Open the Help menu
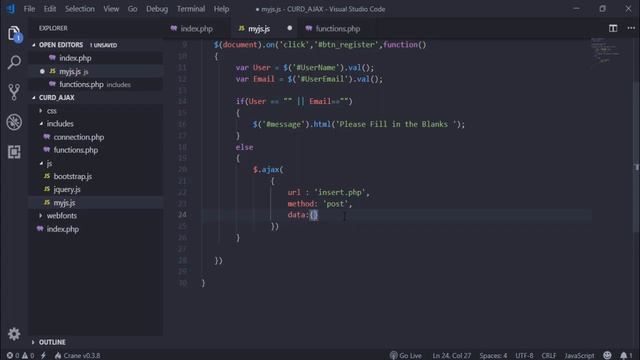Screen dimensions: 640x360 (x=221, y=9)
